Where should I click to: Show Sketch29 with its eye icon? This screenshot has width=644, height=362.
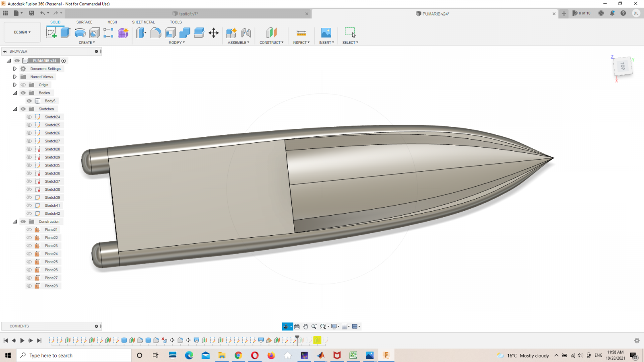[x=29, y=157]
